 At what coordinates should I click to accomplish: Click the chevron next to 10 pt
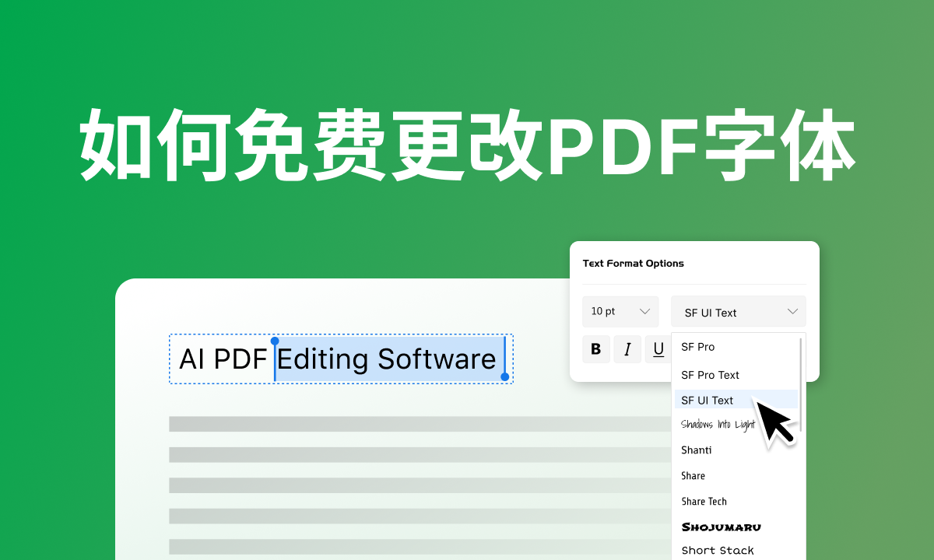click(x=644, y=311)
